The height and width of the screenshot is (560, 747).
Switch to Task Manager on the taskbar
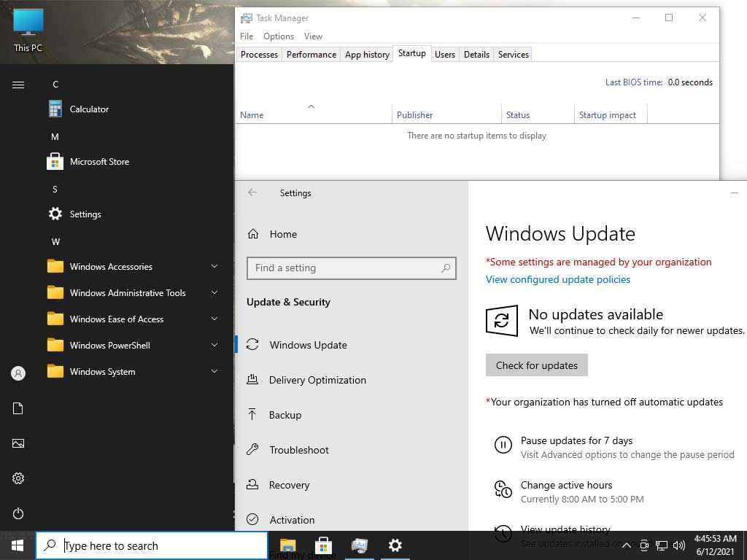(359, 545)
